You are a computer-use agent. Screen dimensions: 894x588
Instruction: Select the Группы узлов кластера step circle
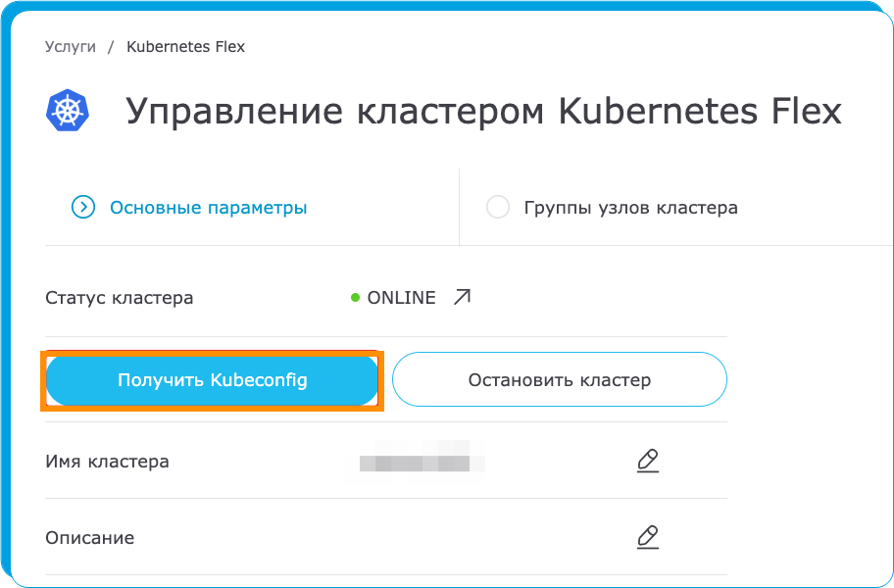(498, 208)
